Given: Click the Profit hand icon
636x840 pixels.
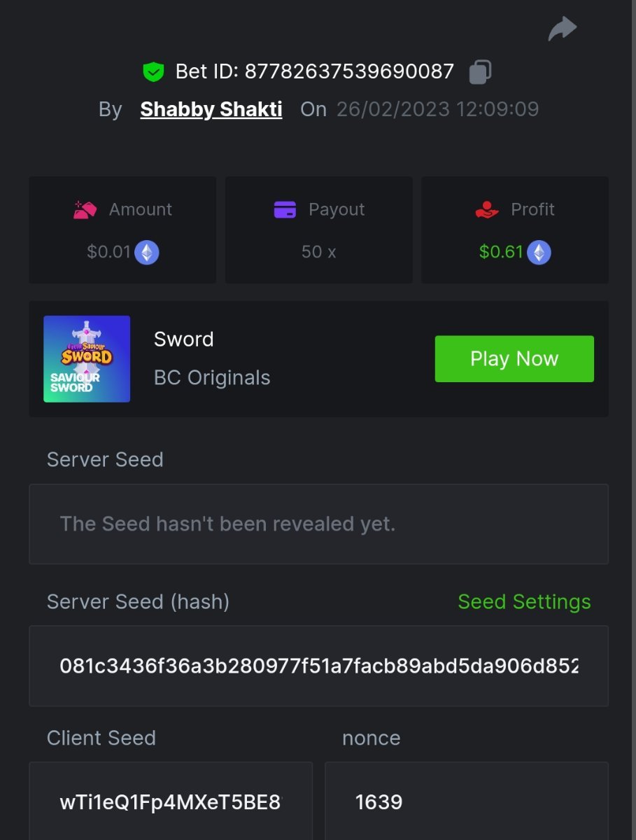Looking at the screenshot, I should coord(487,209).
